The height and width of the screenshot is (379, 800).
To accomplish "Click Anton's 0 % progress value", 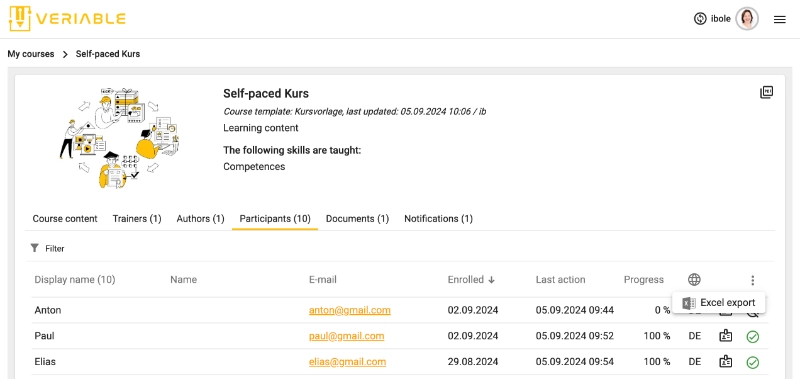I will point(663,310).
